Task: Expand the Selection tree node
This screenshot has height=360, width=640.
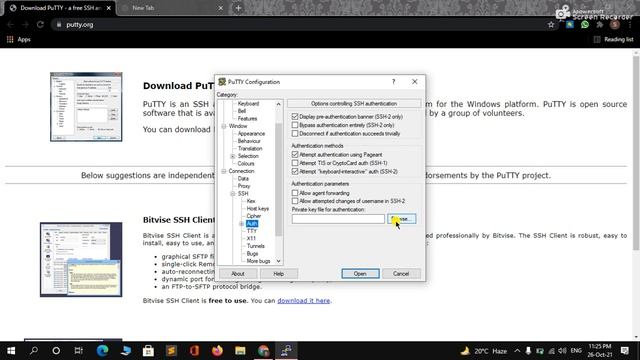Action: coord(233,156)
